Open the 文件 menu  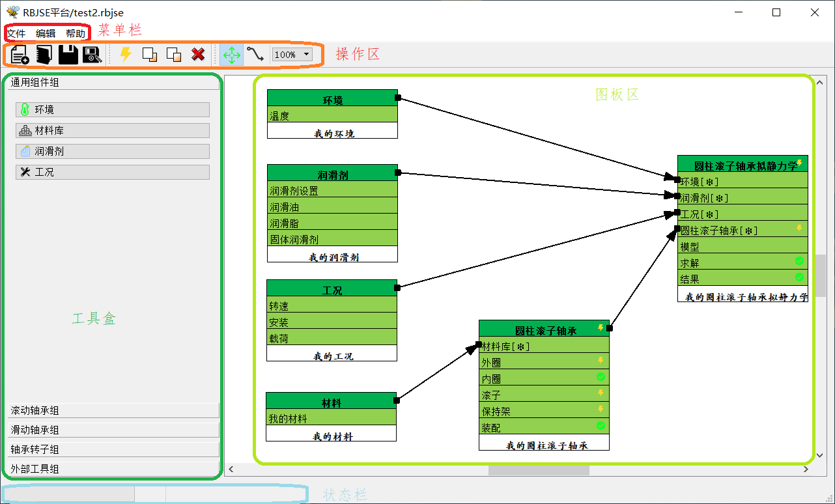point(16,33)
